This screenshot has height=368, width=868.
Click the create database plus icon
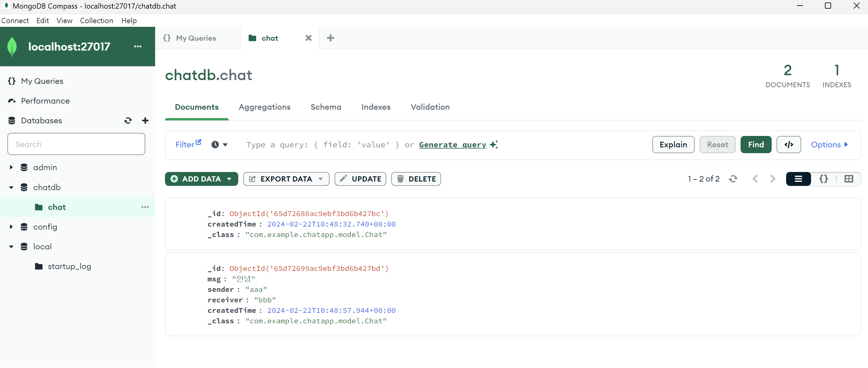[x=145, y=121]
